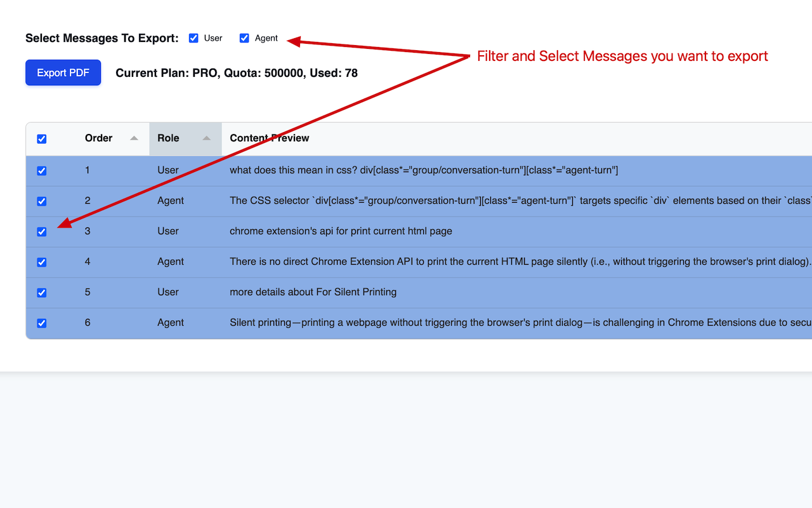This screenshot has width=812, height=508.
Task: Sort by the Role column header
Action: (185, 138)
